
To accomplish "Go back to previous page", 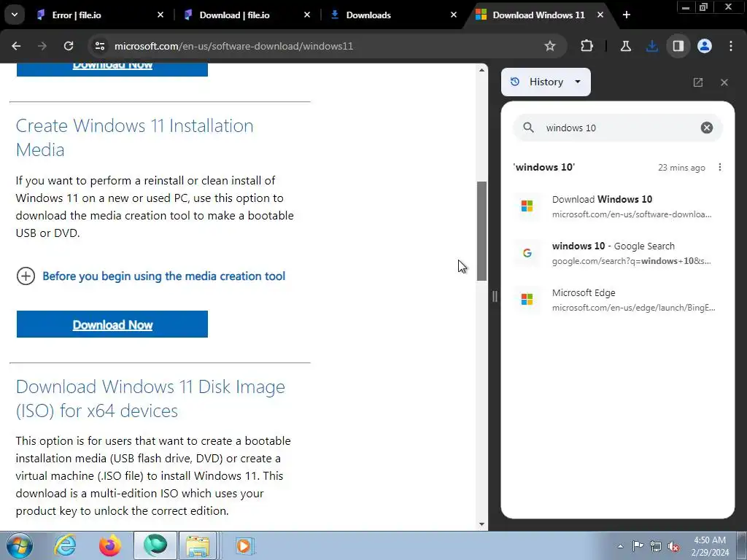I will [x=16, y=46].
